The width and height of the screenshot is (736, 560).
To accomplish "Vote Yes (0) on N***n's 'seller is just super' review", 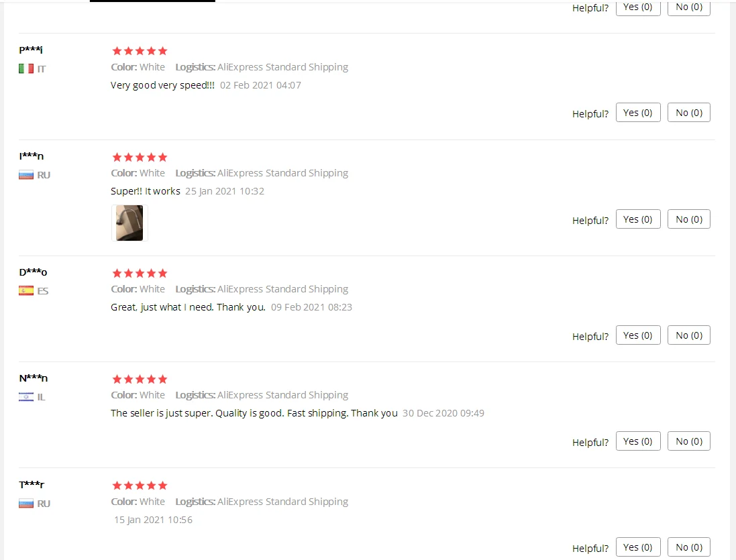I will pyautogui.click(x=638, y=441).
